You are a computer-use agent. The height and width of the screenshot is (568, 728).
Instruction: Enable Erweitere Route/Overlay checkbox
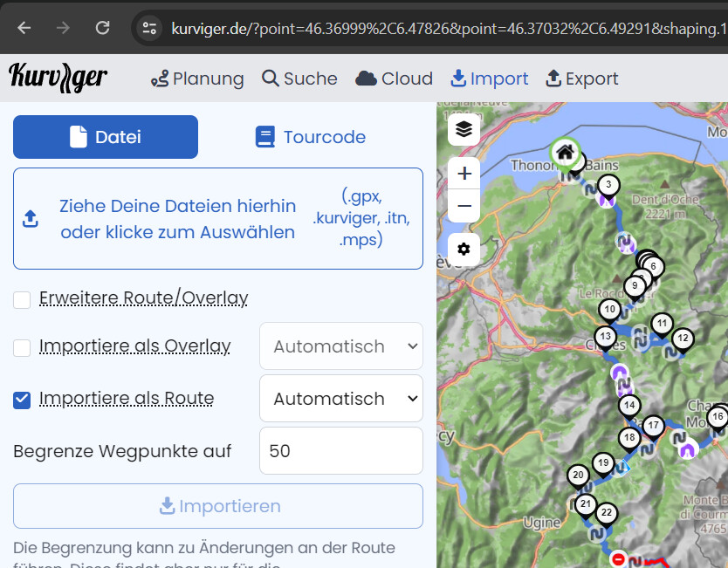click(23, 300)
